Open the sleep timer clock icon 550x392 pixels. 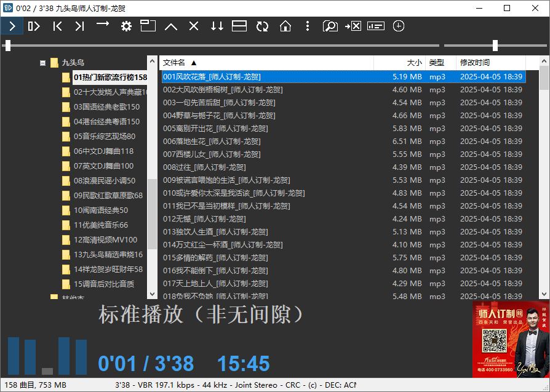(399, 26)
